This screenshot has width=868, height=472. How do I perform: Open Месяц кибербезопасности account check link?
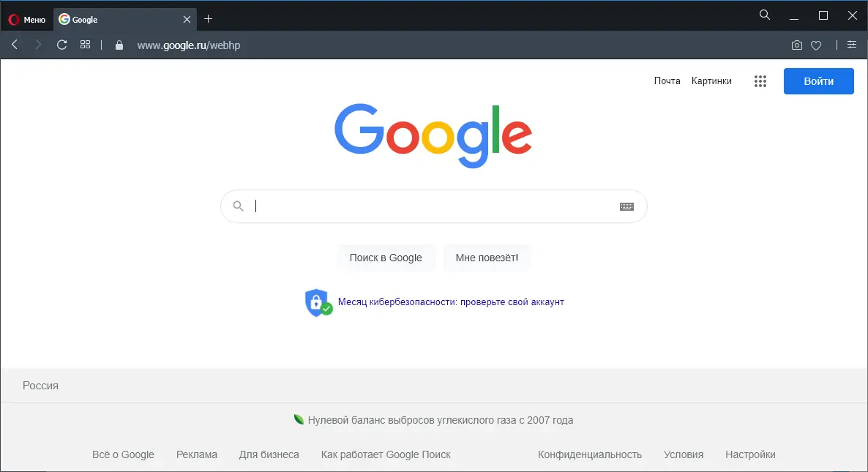click(x=451, y=302)
